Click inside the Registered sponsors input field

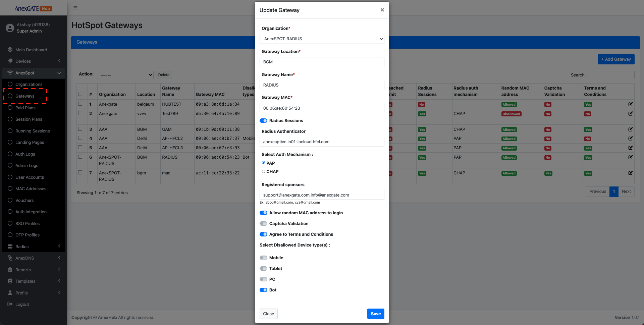(321, 195)
